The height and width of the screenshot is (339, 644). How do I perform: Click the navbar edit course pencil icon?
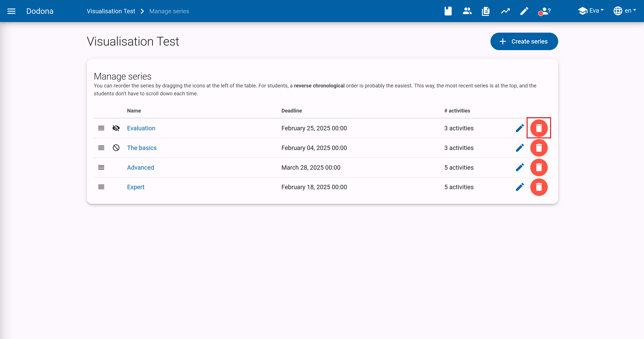524,11
